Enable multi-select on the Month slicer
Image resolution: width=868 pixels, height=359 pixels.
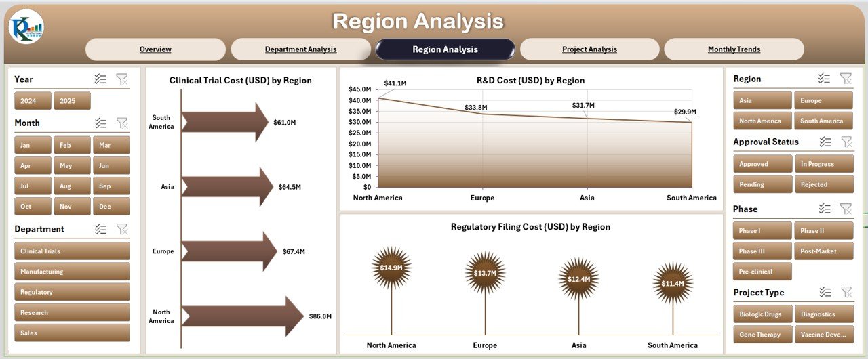100,123
